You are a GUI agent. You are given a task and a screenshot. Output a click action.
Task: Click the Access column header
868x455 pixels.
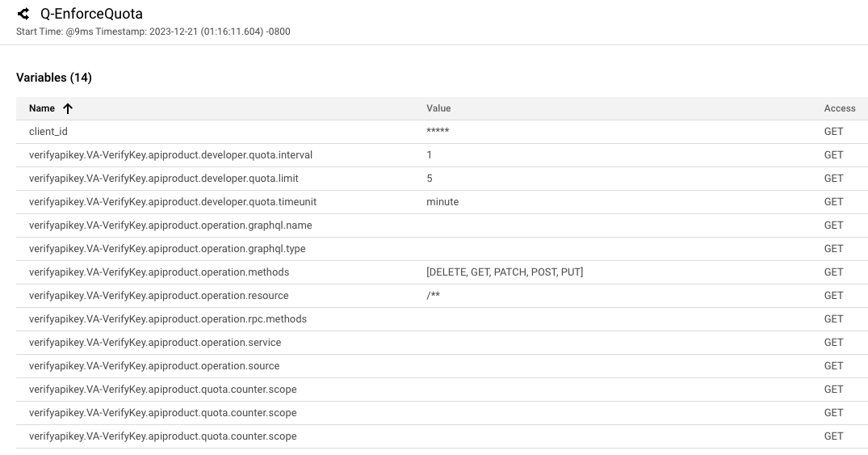point(839,108)
